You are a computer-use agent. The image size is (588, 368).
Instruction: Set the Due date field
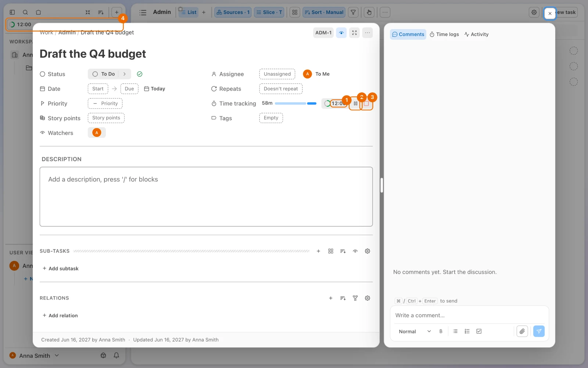tap(129, 89)
